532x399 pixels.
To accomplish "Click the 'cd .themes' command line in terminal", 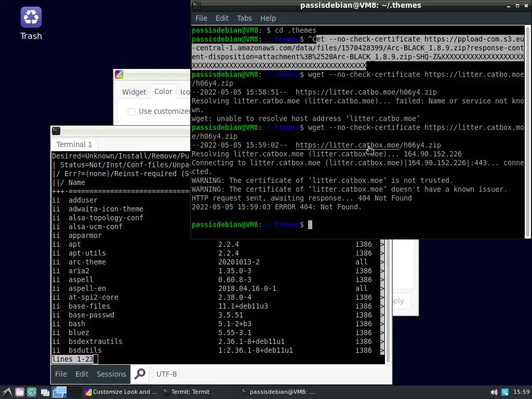I will (254, 31).
